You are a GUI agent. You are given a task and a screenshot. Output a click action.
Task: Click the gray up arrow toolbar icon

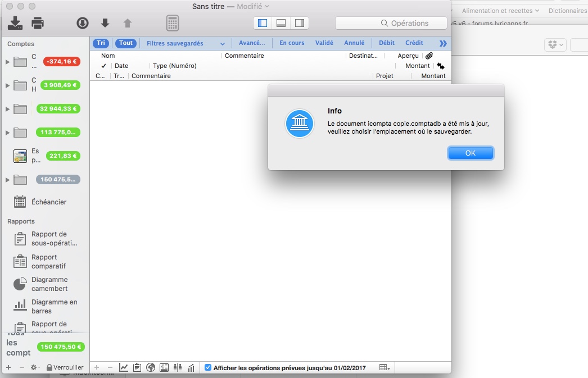pyautogui.click(x=128, y=23)
